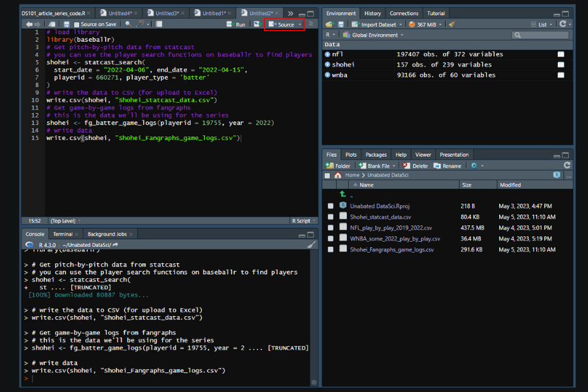
Task: Check the Shohei_statcast_data.csv checkbox
Action: [331, 217]
